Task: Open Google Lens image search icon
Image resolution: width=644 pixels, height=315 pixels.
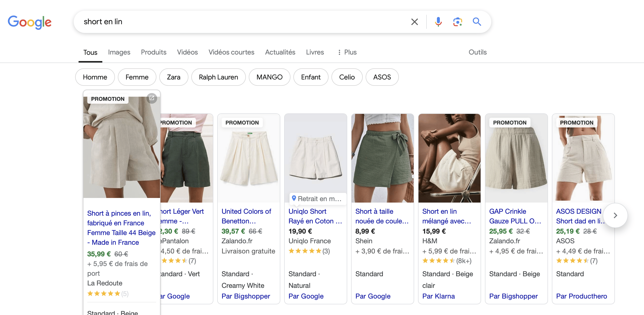Action: click(458, 22)
